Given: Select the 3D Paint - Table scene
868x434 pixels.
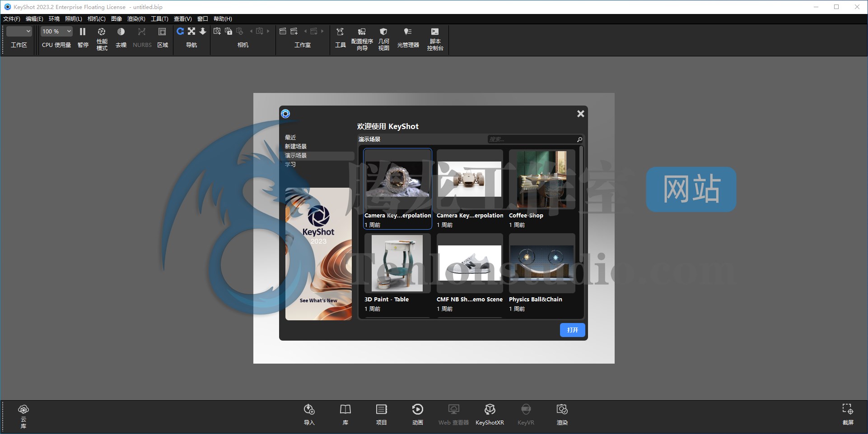Looking at the screenshot, I should pyautogui.click(x=397, y=273).
